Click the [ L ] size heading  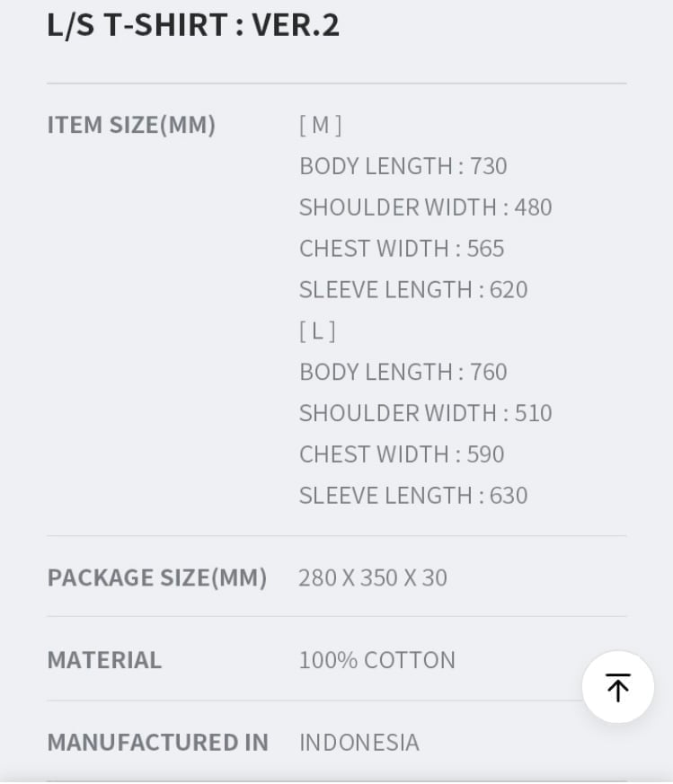(317, 331)
